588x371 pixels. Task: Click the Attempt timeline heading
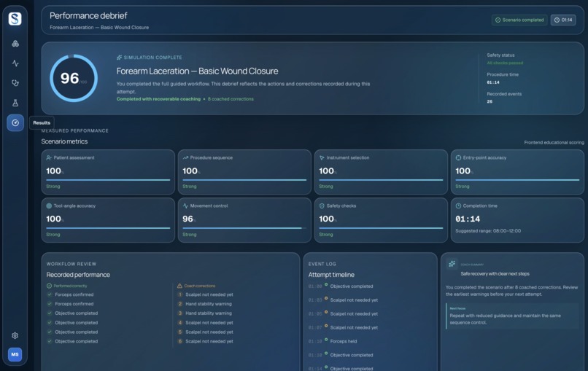331,275
